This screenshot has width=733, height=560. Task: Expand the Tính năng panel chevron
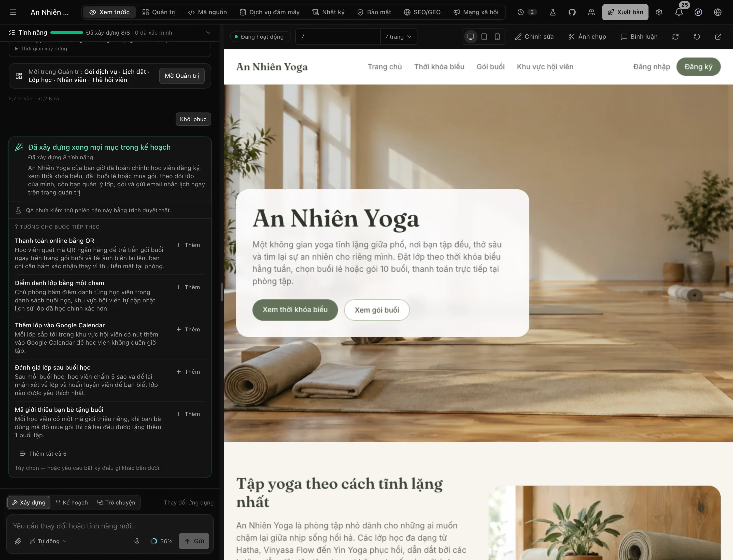coord(208,33)
